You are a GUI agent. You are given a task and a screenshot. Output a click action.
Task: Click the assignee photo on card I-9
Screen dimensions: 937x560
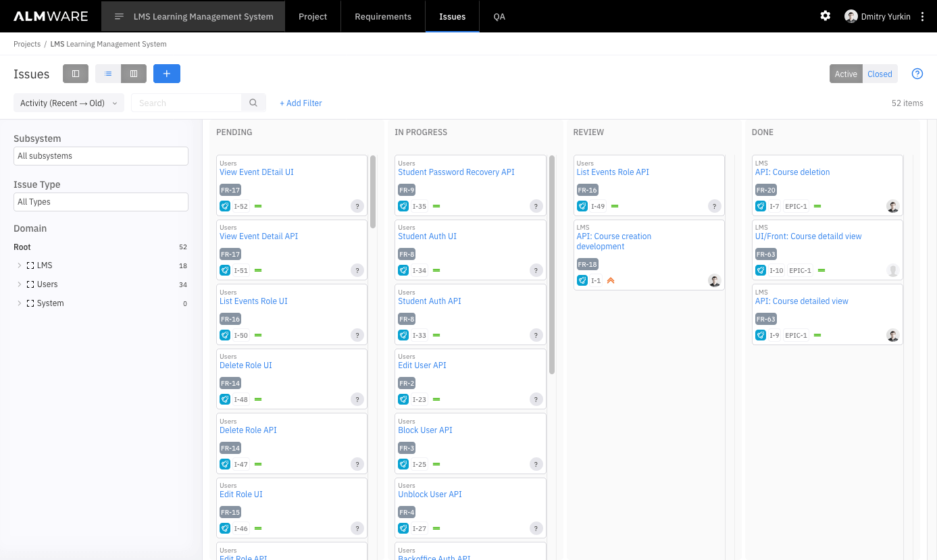pyautogui.click(x=892, y=336)
